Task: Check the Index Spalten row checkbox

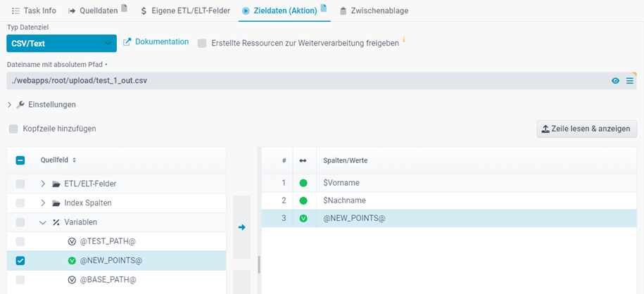Action: (x=20, y=203)
